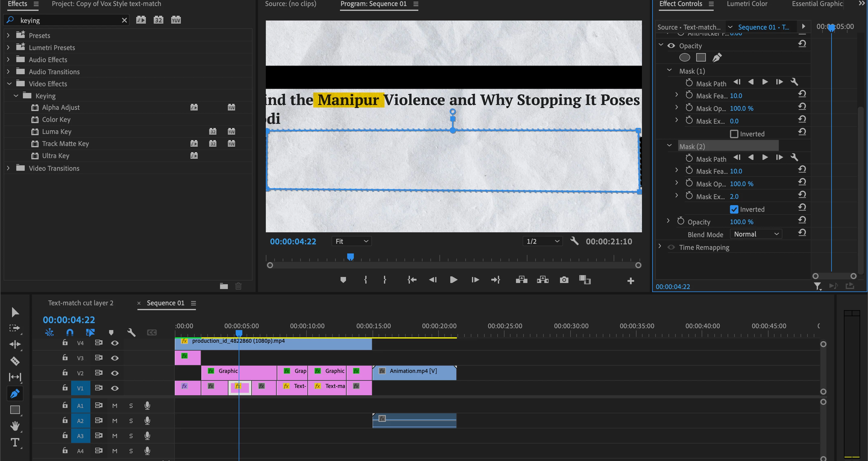The width and height of the screenshot is (868, 461).
Task: Uncheck Inverted for Mask (2)
Action: [734, 209]
